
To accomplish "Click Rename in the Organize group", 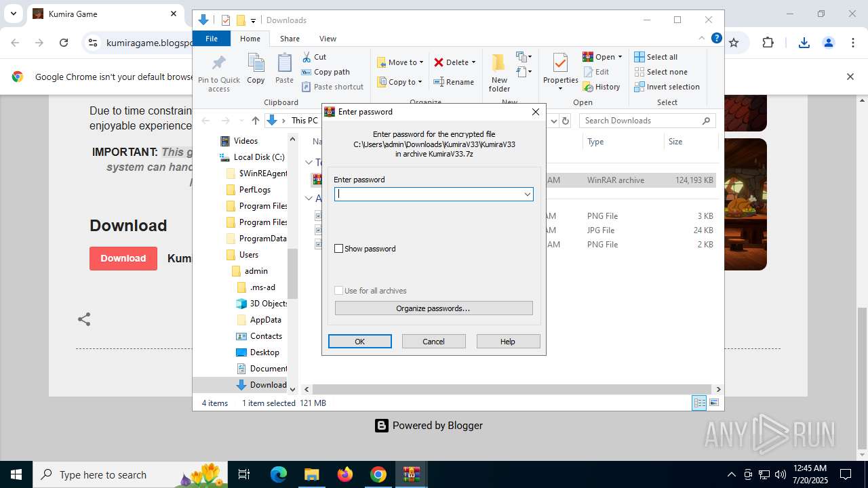I will pos(454,82).
